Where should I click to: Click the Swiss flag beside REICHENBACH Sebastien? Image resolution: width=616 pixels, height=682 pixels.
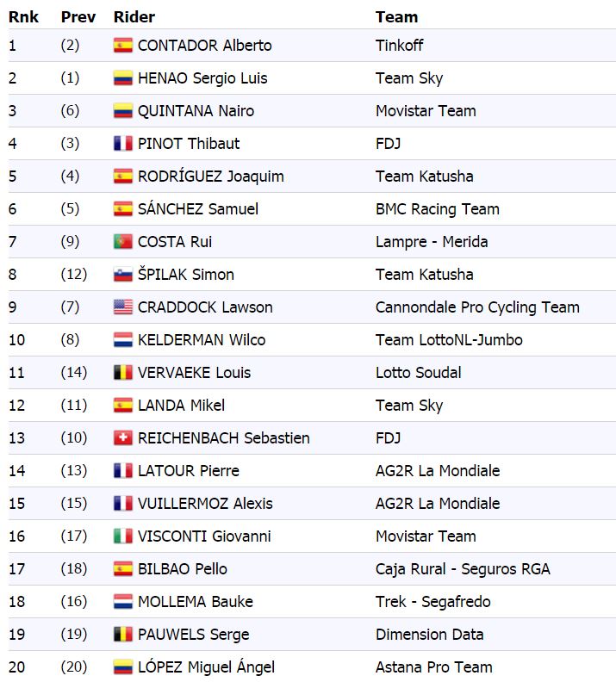coord(123,438)
